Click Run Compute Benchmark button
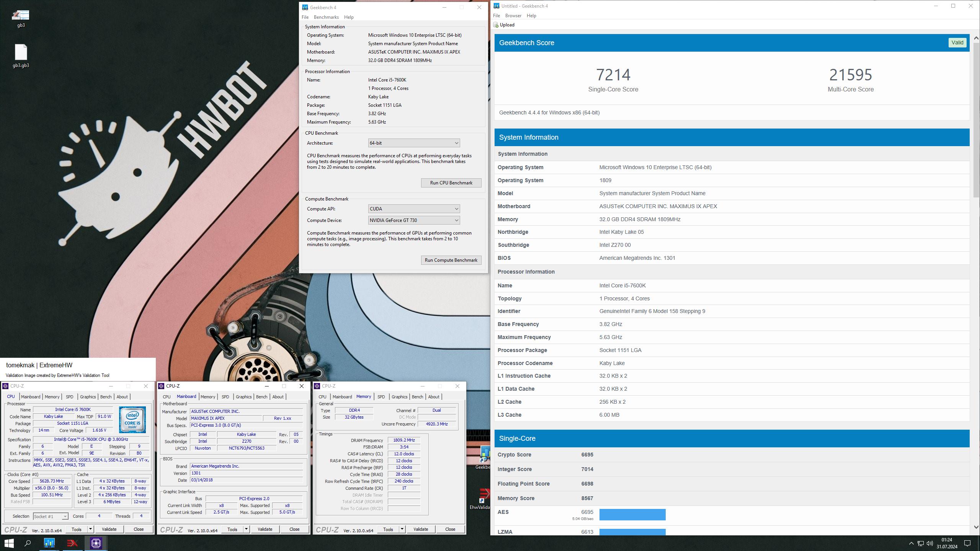The height and width of the screenshot is (551, 980). (451, 260)
